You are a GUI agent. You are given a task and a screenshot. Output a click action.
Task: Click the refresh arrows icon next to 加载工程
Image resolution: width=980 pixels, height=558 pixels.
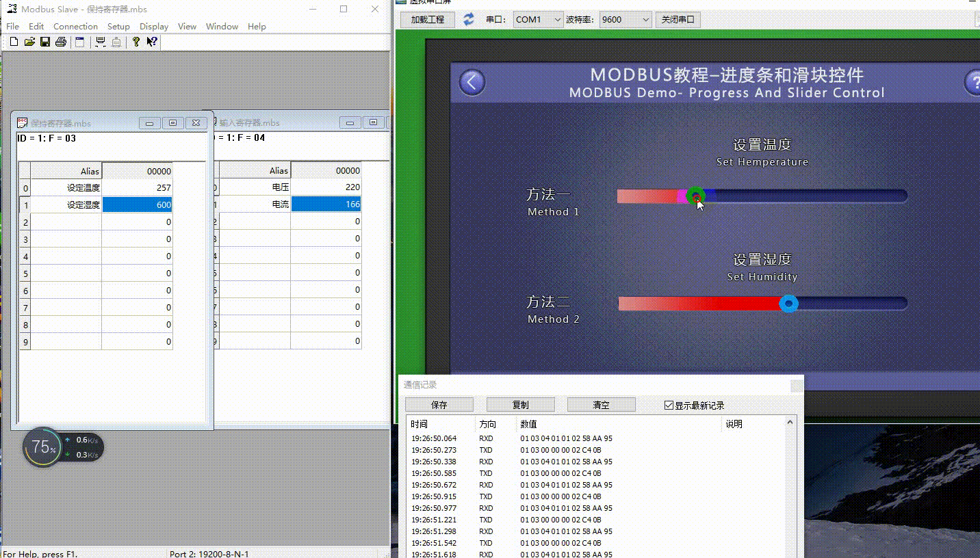[x=469, y=19]
